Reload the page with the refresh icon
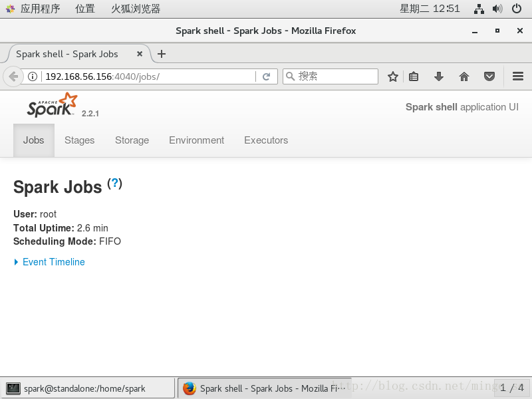Image resolution: width=532 pixels, height=399 pixels. 267,76
